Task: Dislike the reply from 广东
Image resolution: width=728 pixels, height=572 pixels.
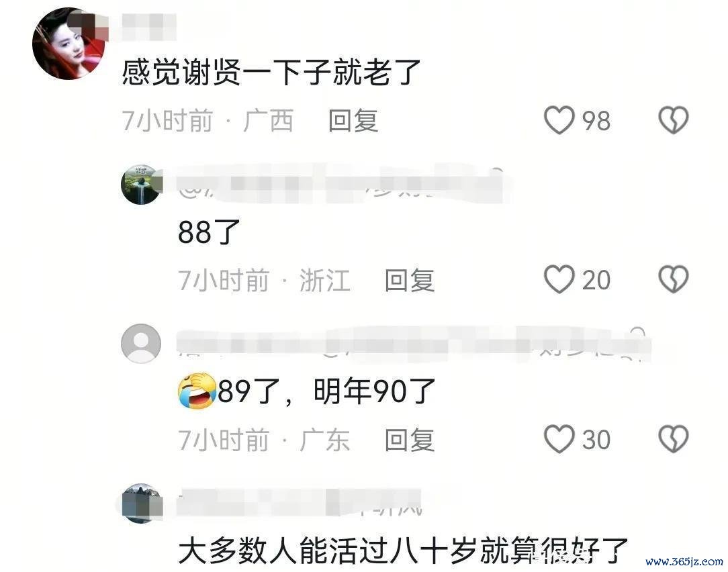Action: 673,439
